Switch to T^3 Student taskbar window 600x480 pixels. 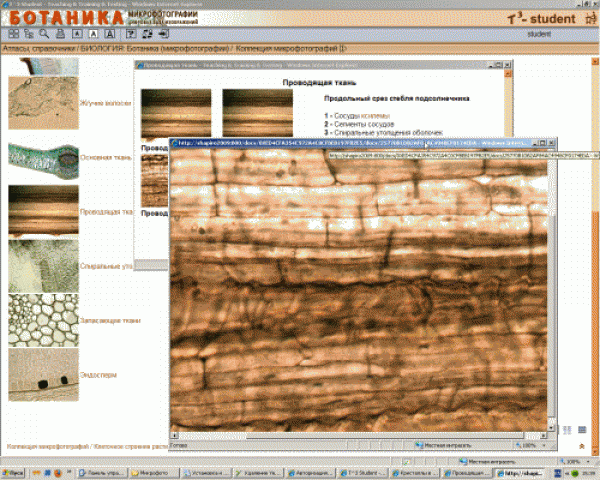(x=361, y=471)
